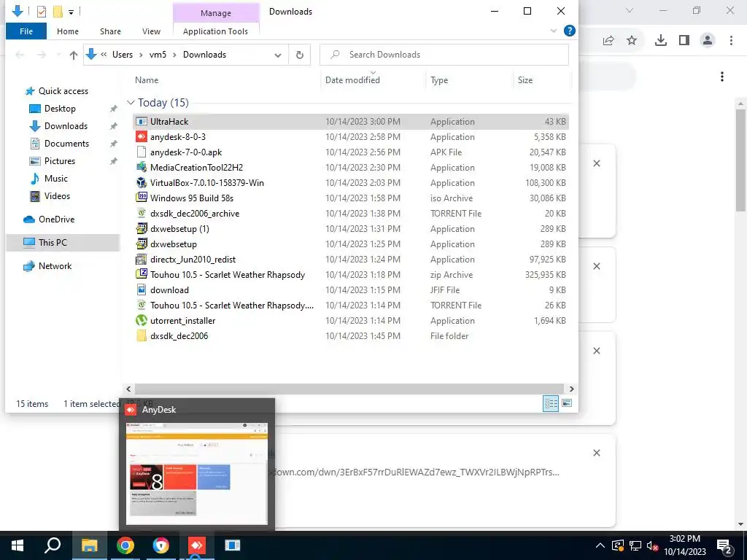This screenshot has height=560, width=747.
Task: Open the File ribbon tab
Action: pos(26,31)
